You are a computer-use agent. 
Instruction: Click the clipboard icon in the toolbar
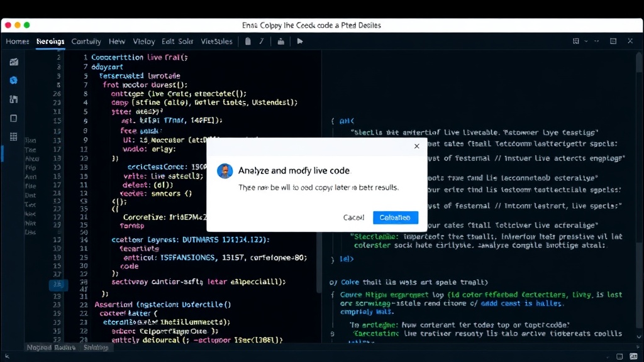pyautogui.click(x=248, y=41)
